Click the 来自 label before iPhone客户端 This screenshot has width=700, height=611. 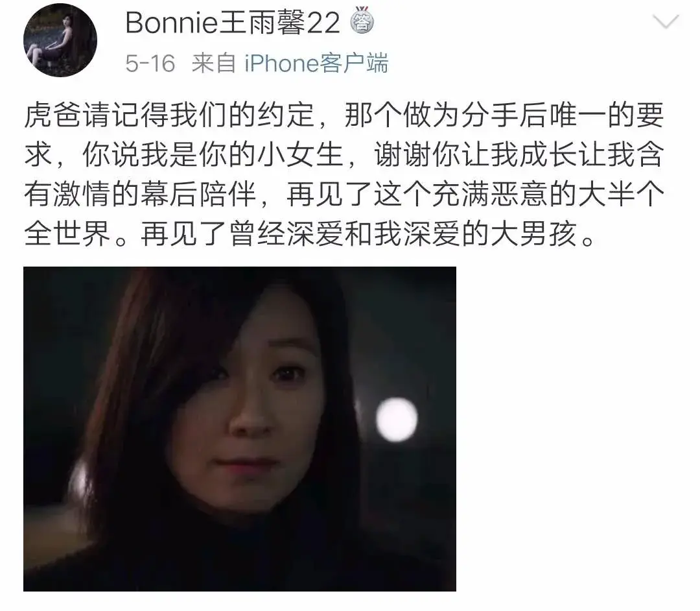[x=214, y=63]
